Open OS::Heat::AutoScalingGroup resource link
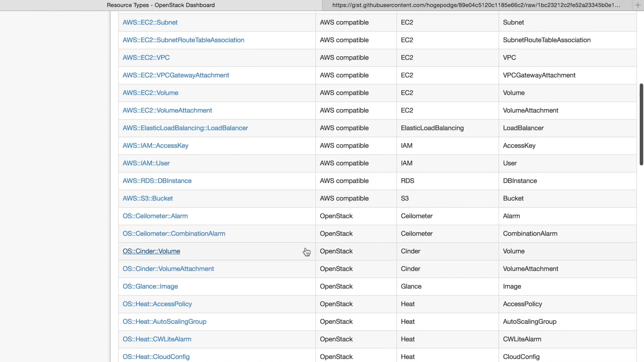The height and width of the screenshot is (362, 644). (x=164, y=321)
